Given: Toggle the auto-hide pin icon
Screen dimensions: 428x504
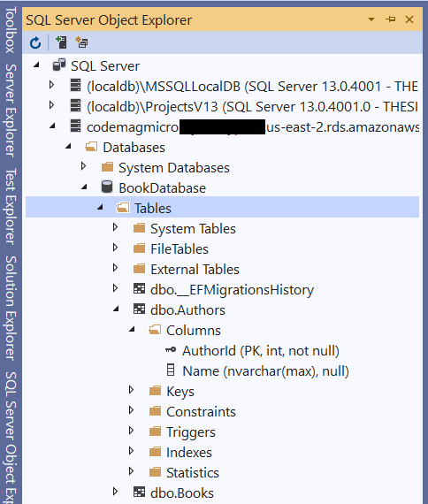Looking at the screenshot, I should pyautogui.click(x=391, y=19).
